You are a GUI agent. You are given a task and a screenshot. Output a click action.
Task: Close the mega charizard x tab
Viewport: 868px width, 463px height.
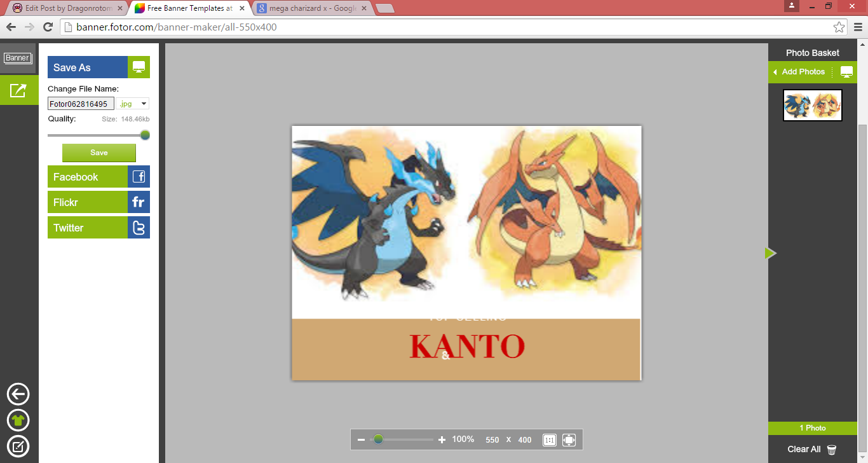[x=363, y=8]
